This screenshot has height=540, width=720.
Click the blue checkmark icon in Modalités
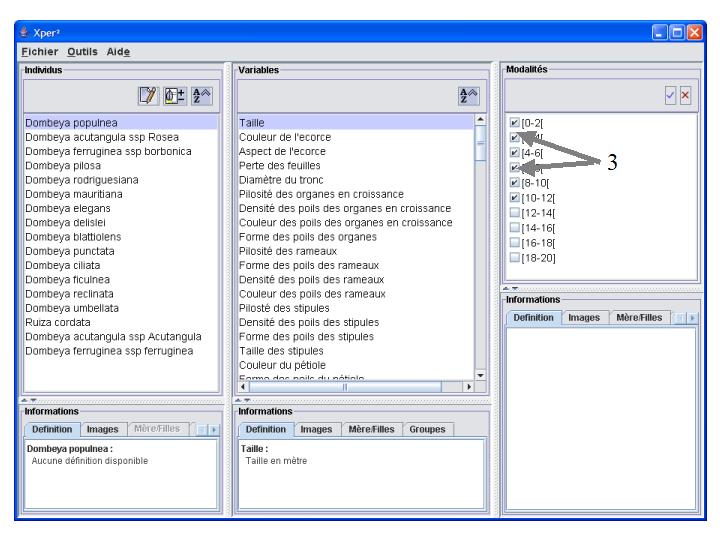(670, 93)
